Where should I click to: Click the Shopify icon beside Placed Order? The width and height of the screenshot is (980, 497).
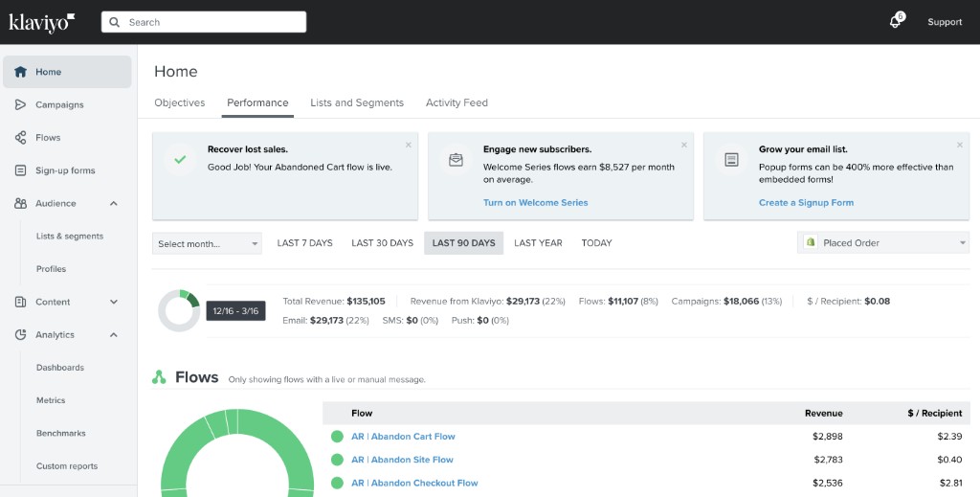[811, 242]
